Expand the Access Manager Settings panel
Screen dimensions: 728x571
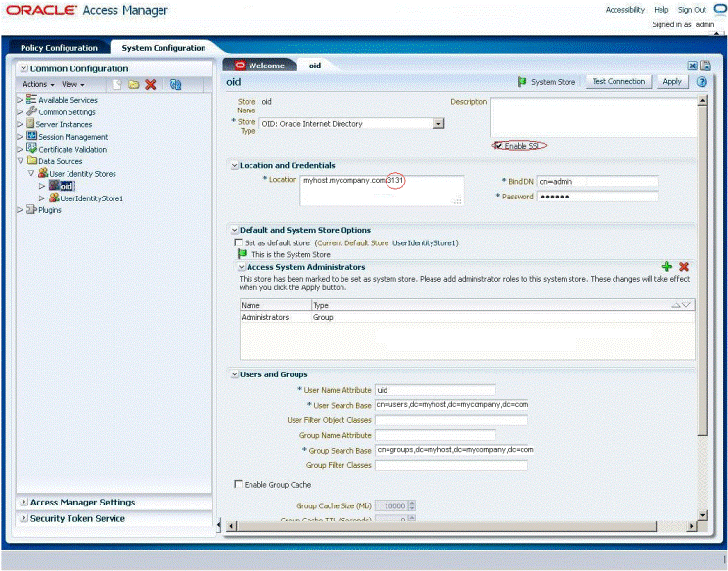[x=23, y=502]
